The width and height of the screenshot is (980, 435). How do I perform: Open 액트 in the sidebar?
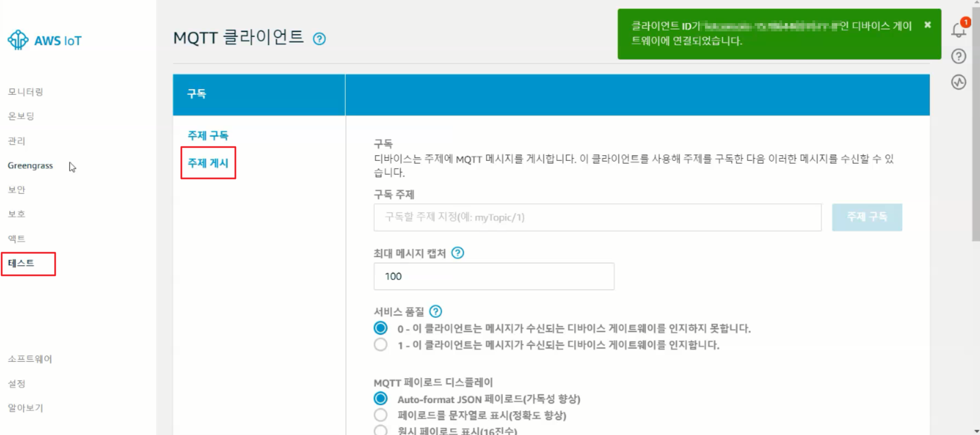[x=17, y=238]
